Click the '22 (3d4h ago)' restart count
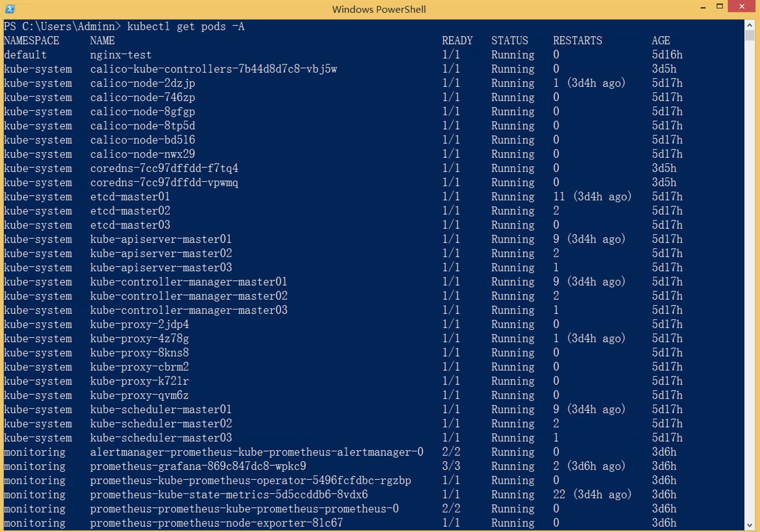 tap(592, 495)
